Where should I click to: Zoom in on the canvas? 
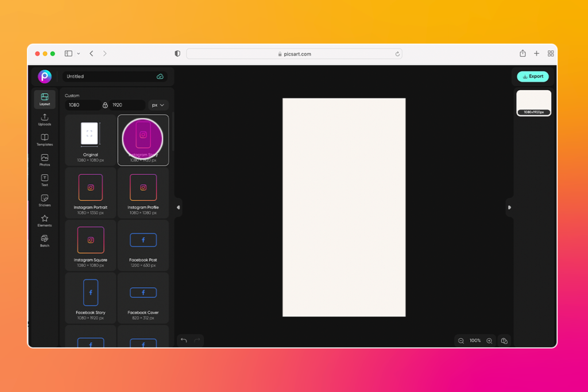[489, 340]
